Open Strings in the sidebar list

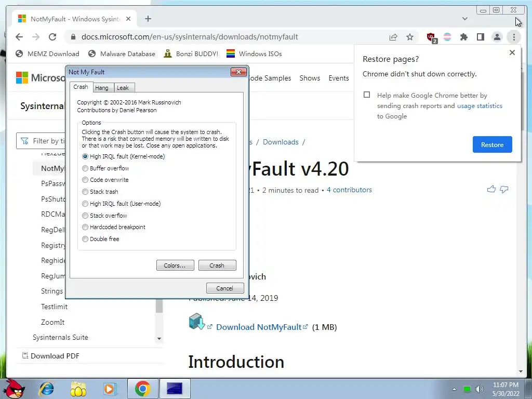pyautogui.click(x=52, y=291)
